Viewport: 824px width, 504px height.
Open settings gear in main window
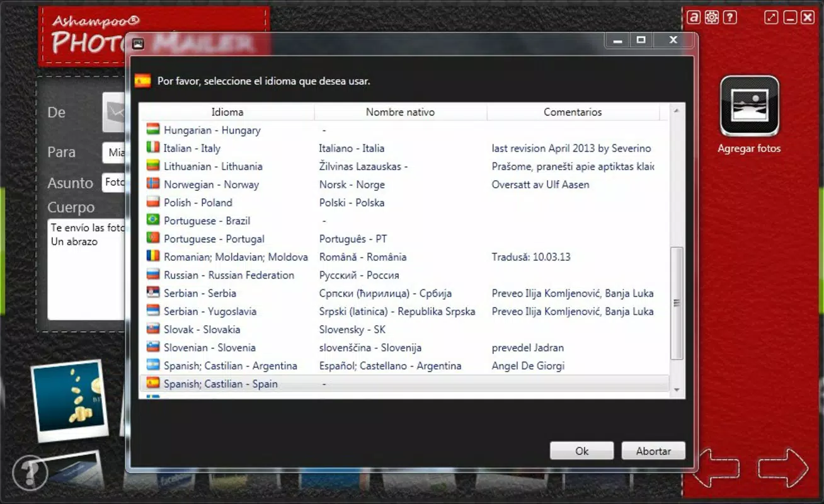click(711, 18)
